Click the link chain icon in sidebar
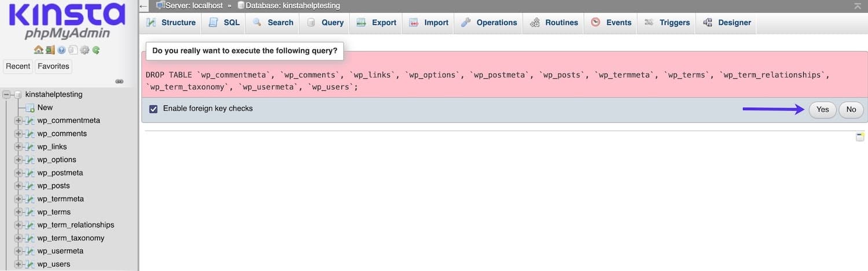Screen dimensions: 868x271 point(119,82)
